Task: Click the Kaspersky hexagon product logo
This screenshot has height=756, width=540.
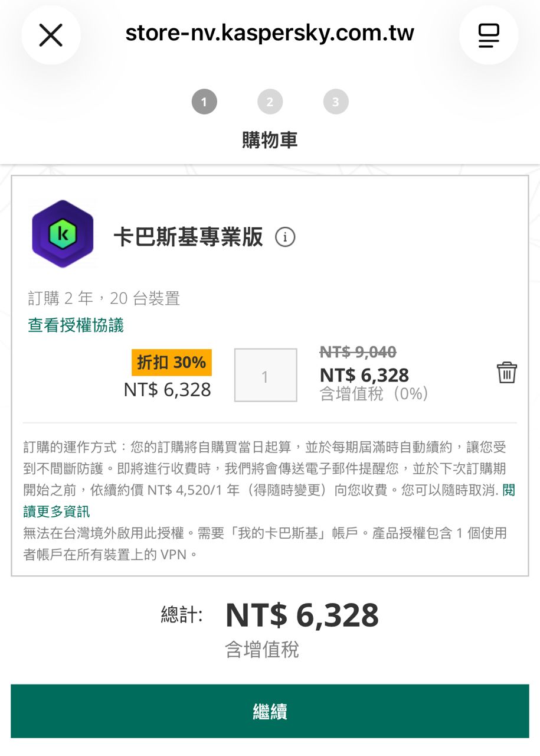Action: click(x=63, y=234)
